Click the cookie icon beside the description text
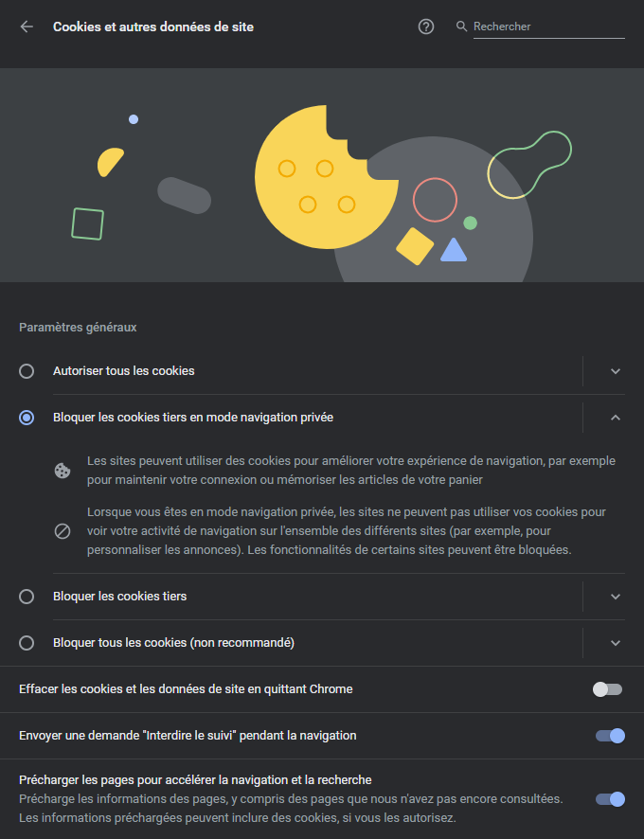 [x=63, y=470]
